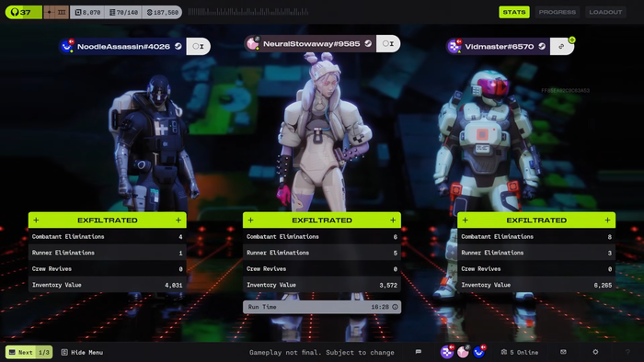Select the NeuralStowaway#9585 player nameplate

pos(310,43)
